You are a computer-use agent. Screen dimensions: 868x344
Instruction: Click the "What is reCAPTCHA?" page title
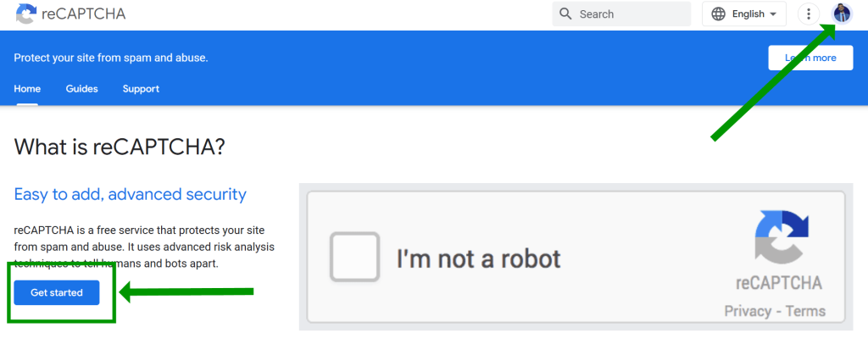pos(120,147)
